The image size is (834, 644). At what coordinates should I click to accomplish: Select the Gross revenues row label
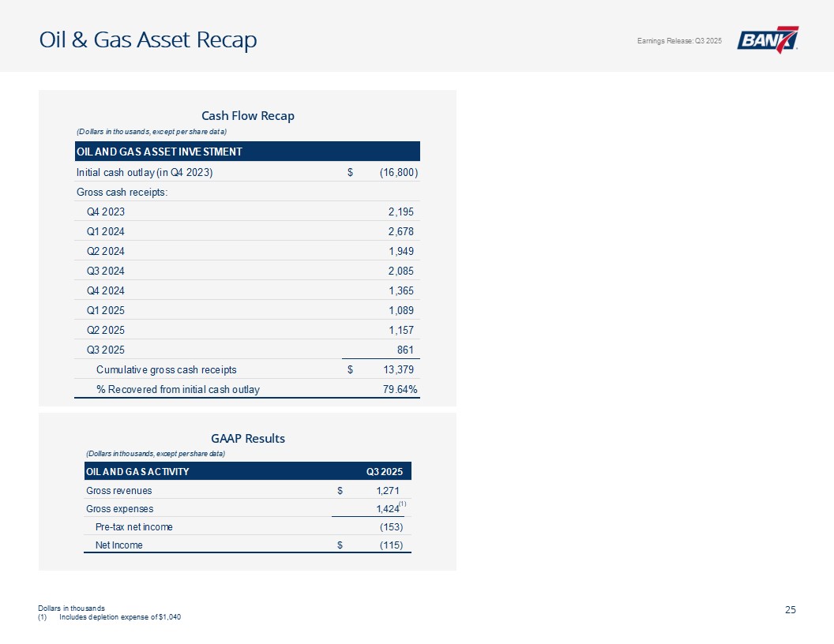(118, 491)
